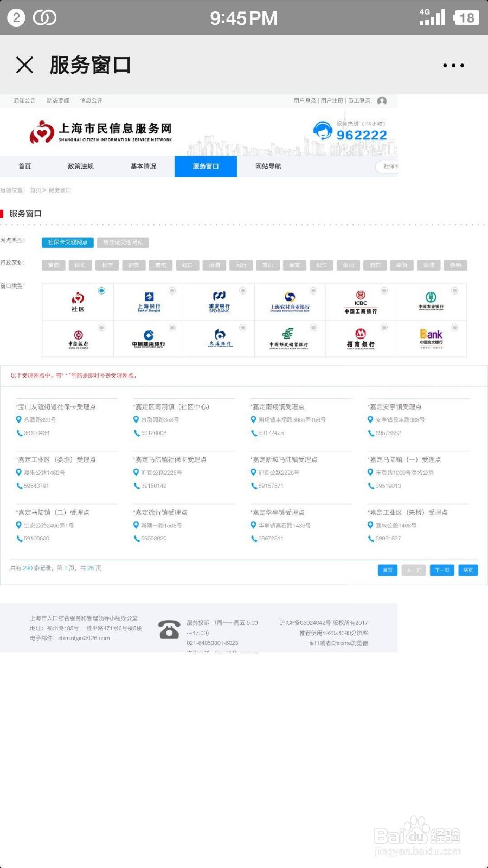Open 动态要闻 in top menu
Screen dimensions: 488x868
pos(58,101)
